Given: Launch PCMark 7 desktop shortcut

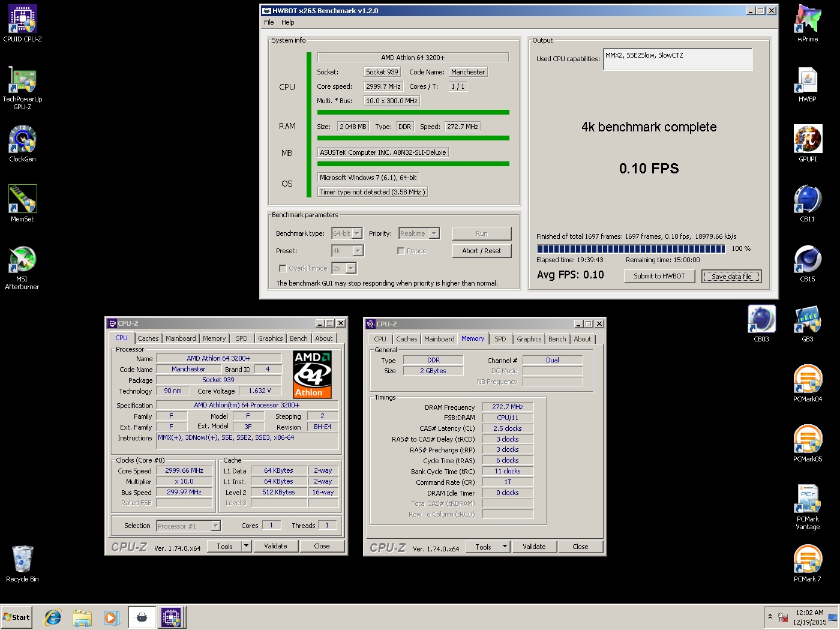Looking at the screenshot, I should point(808,564).
